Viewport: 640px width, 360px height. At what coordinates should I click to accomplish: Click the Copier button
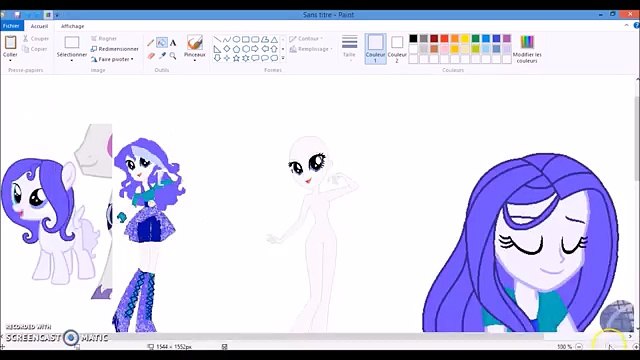[x=35, y=49]
